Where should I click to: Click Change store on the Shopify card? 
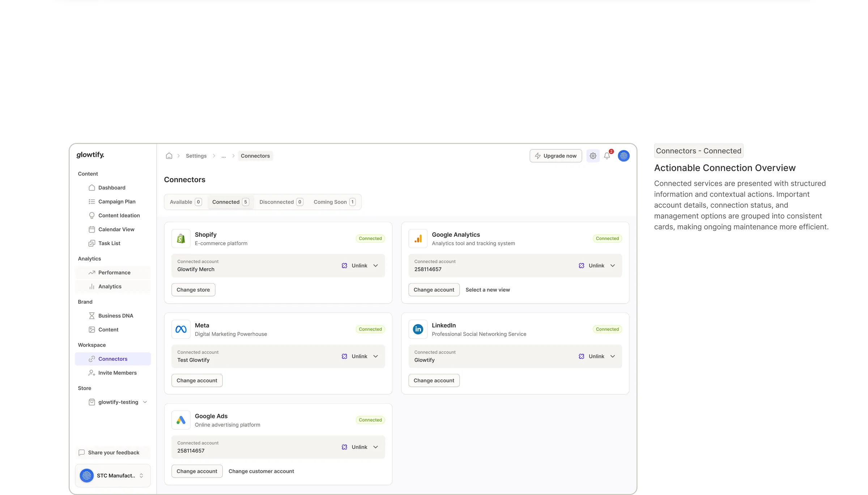[x=193, y=290]
